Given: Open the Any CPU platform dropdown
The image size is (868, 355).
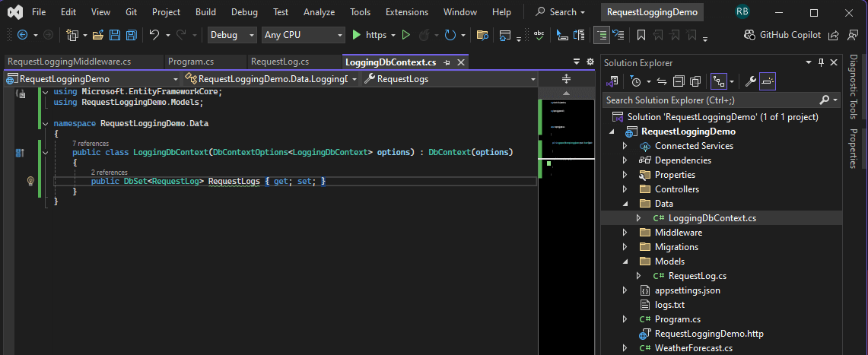Looking at the screenshot, I should (302, 35).
